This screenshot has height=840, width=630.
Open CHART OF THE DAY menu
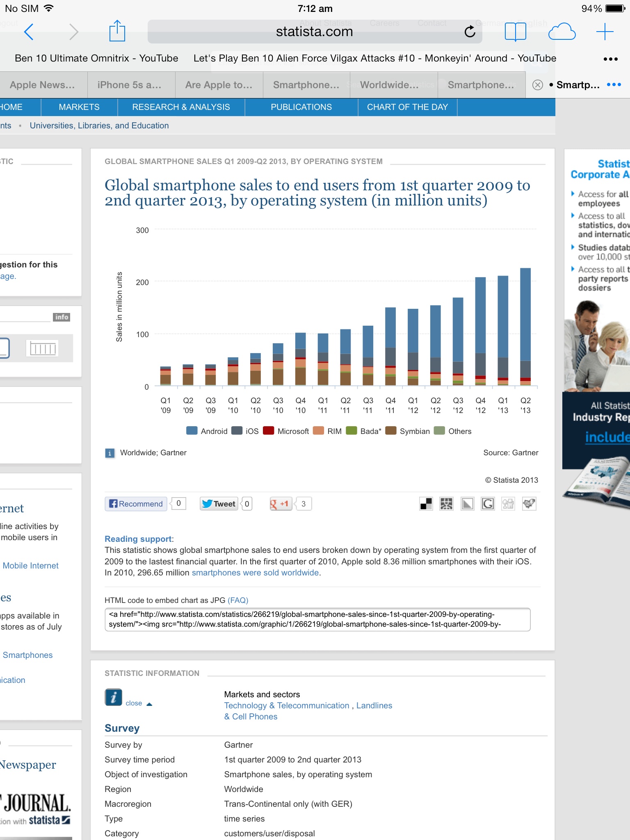coord(407,107)
